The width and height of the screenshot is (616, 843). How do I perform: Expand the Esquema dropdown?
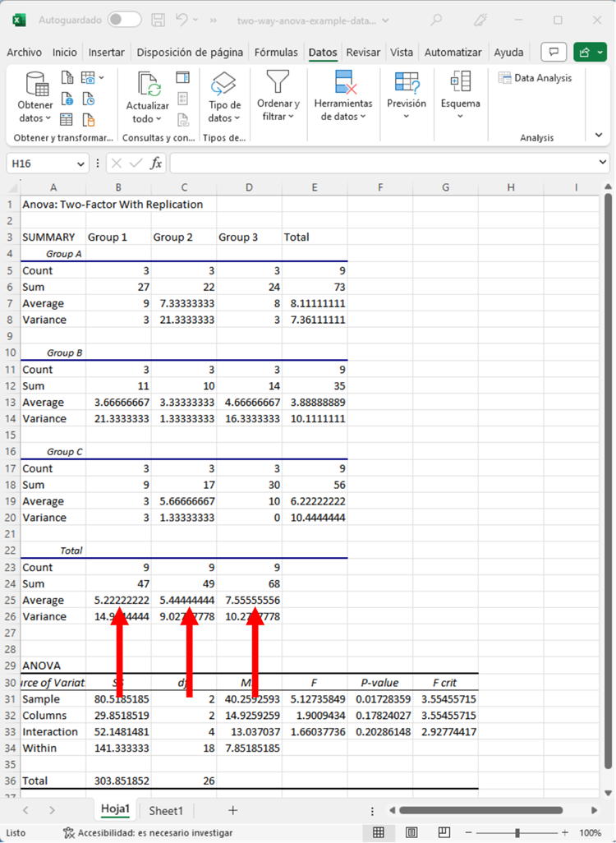pos(460,116)
